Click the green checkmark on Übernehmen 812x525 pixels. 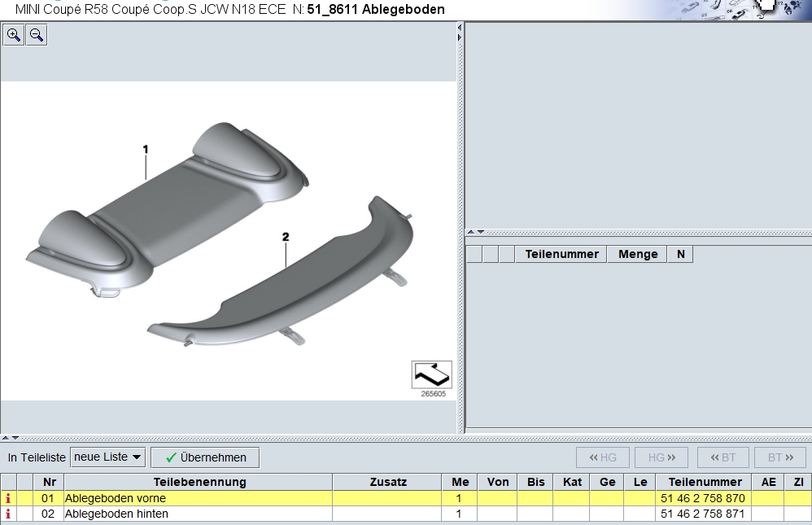[x=171, y=457]
